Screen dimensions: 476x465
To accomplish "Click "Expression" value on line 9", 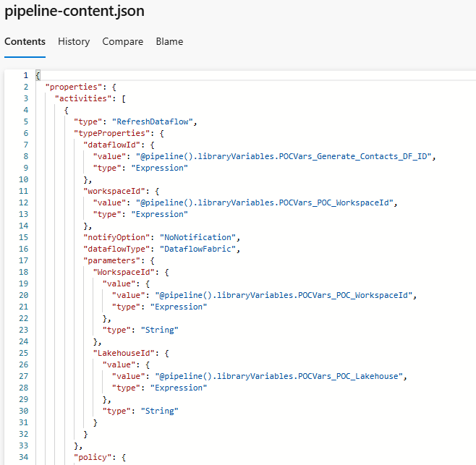I will pyautogui.click(x=159, y=168).
